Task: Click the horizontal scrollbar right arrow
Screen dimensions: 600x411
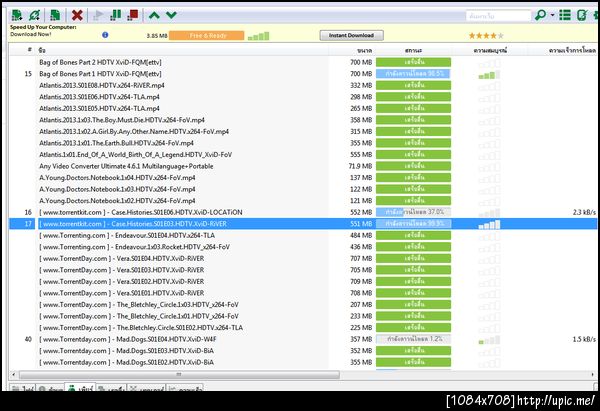Action: click(593, 375)
